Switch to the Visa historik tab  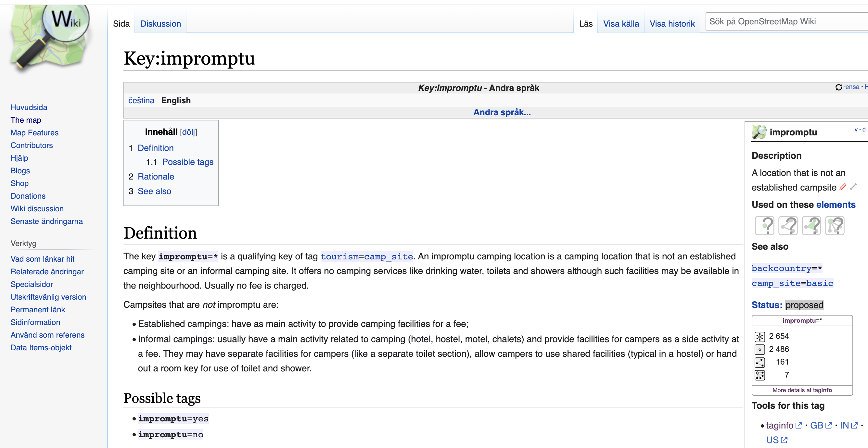click(x=672, y=24)
